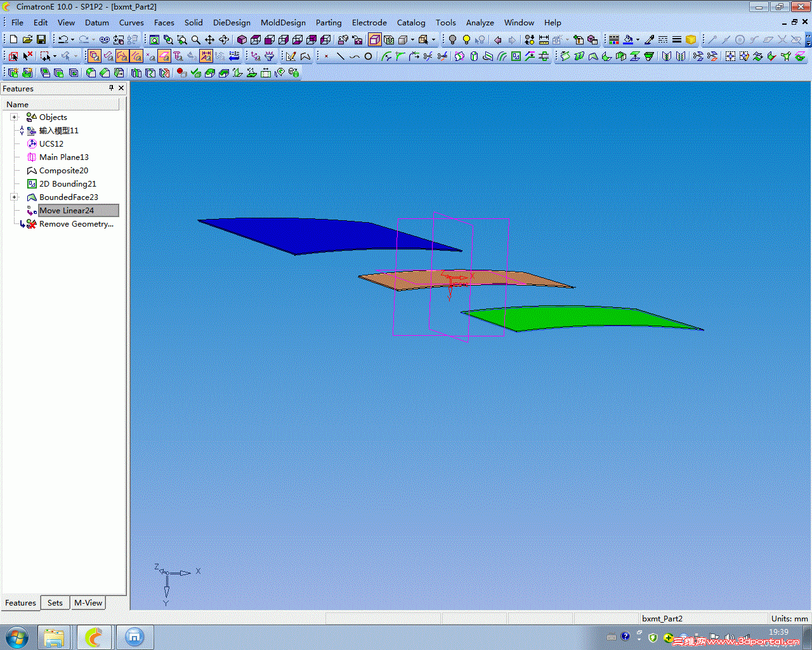Switch to the Sets tab
812x650 pixels.
55,603
